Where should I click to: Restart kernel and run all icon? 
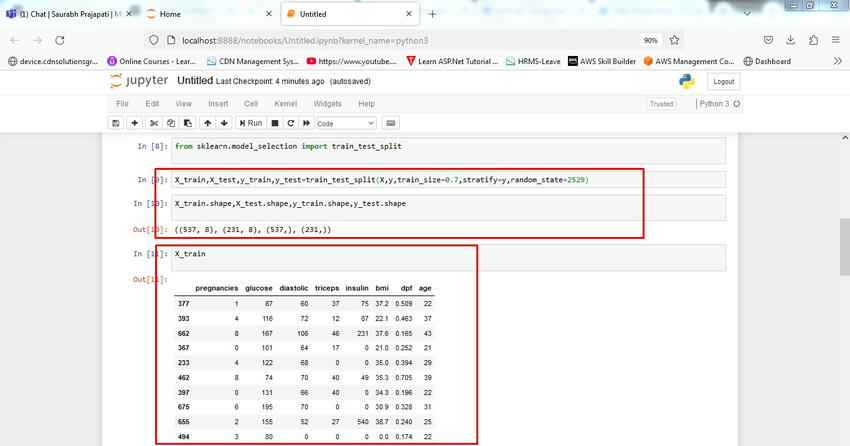point(306,123)
